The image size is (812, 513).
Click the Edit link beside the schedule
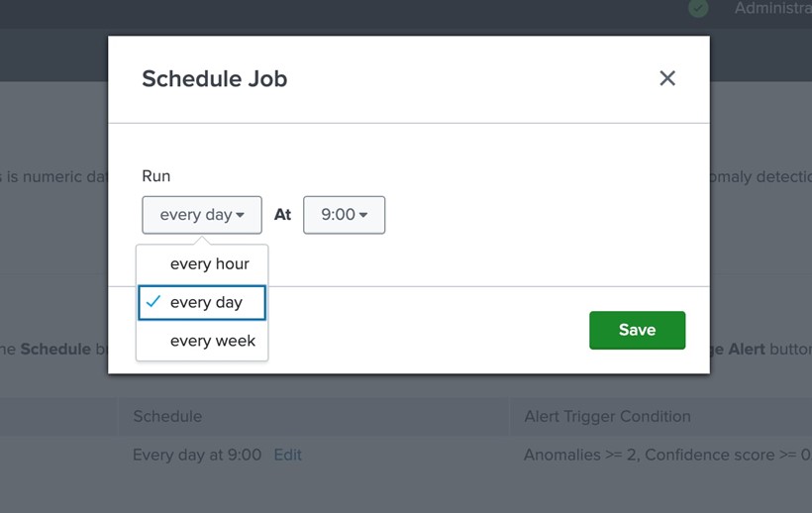pyautogui.click(x=287, y=455)
